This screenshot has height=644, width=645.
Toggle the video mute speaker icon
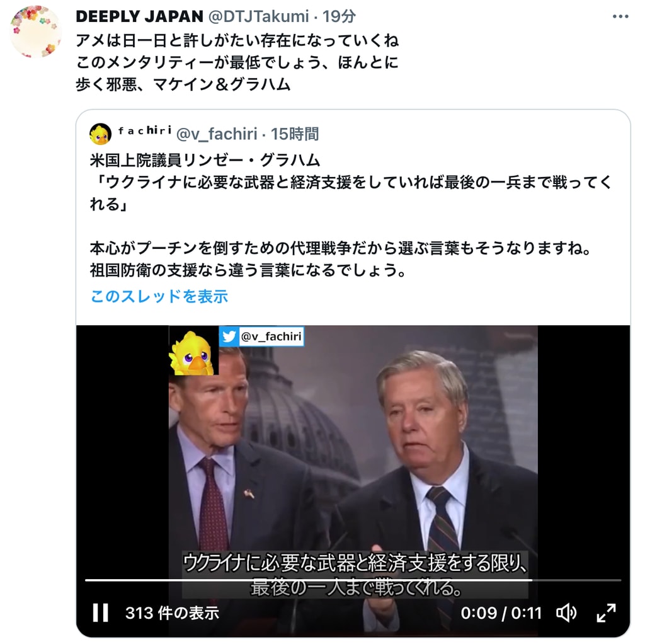point(566,613)
